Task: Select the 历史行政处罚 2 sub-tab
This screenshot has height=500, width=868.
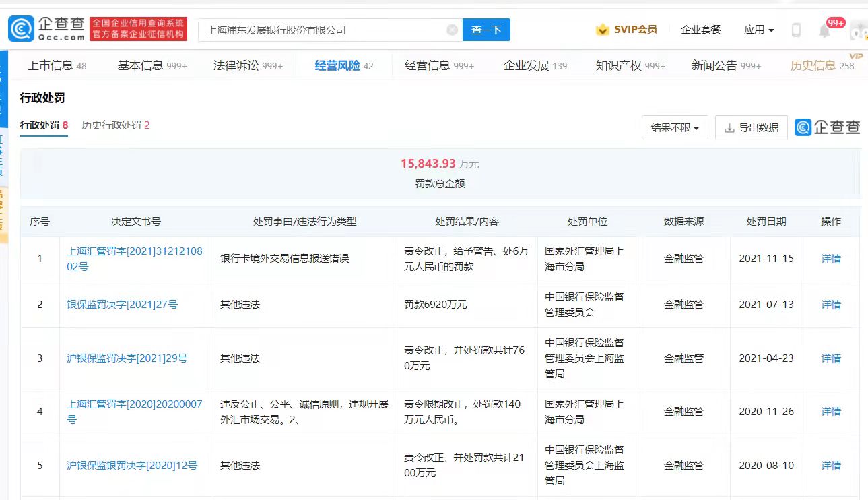Action: (116, 125)
